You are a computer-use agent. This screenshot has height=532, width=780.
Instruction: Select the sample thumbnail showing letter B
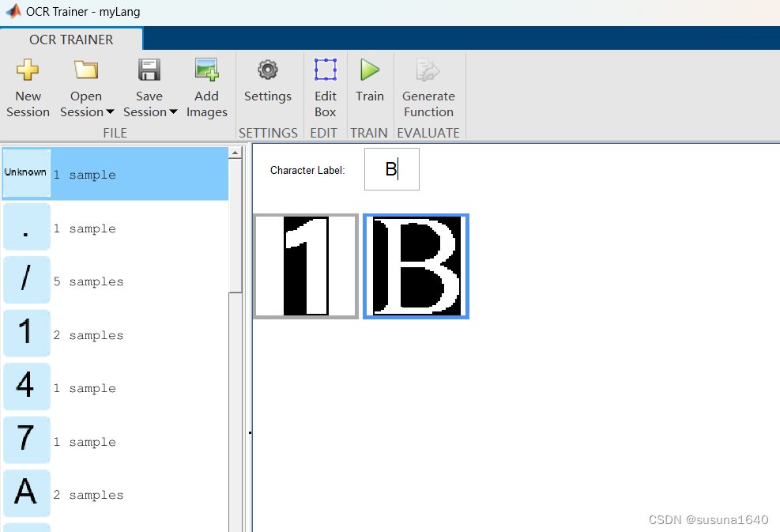click(416, 266)
